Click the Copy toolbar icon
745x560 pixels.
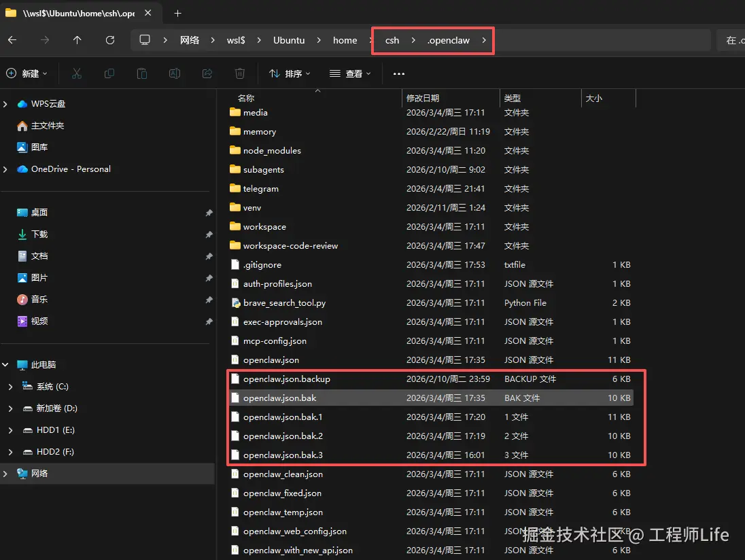pyautogui.click(x=109, y=73)
